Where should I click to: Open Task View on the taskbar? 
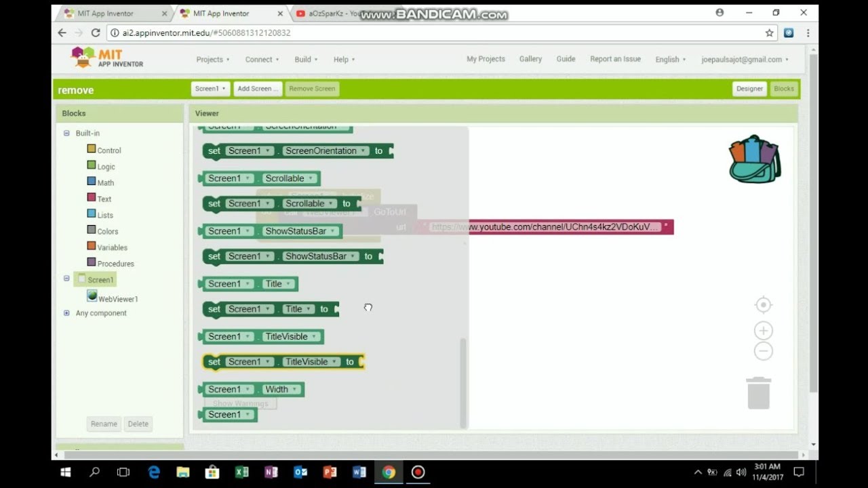coord(123,472)
